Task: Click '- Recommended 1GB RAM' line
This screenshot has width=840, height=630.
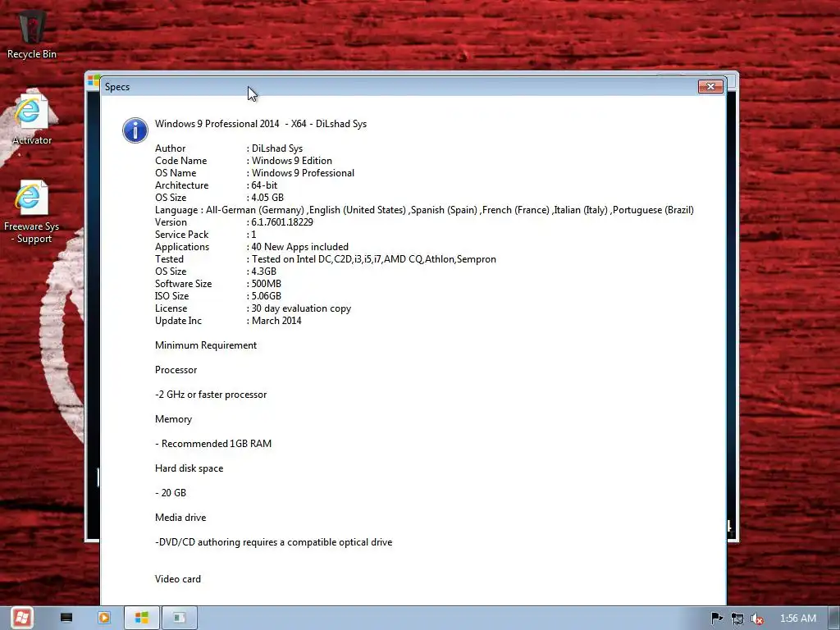Action: pos(213,444)
